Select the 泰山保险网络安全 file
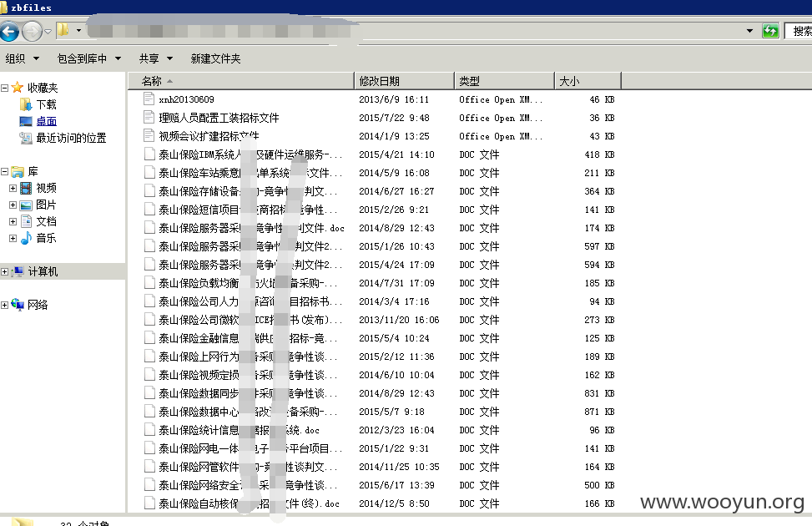 pos(249,486)
